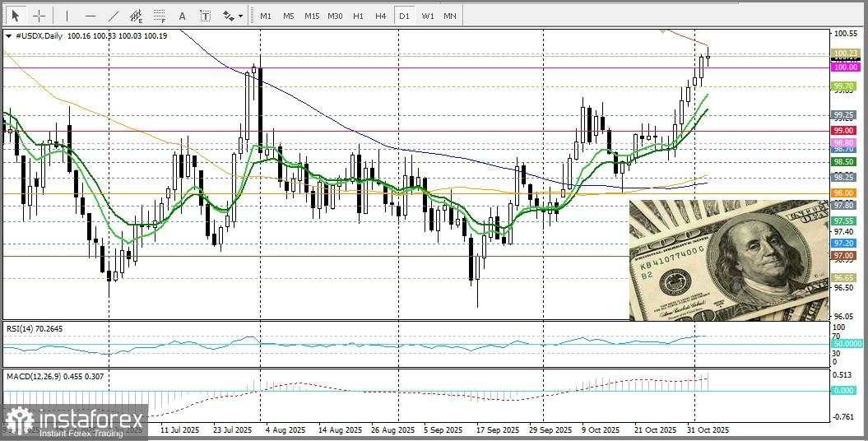This screenshot has height=441, width=868.
Task: Activate the Crosshair tool
Action: pos(39,16)
